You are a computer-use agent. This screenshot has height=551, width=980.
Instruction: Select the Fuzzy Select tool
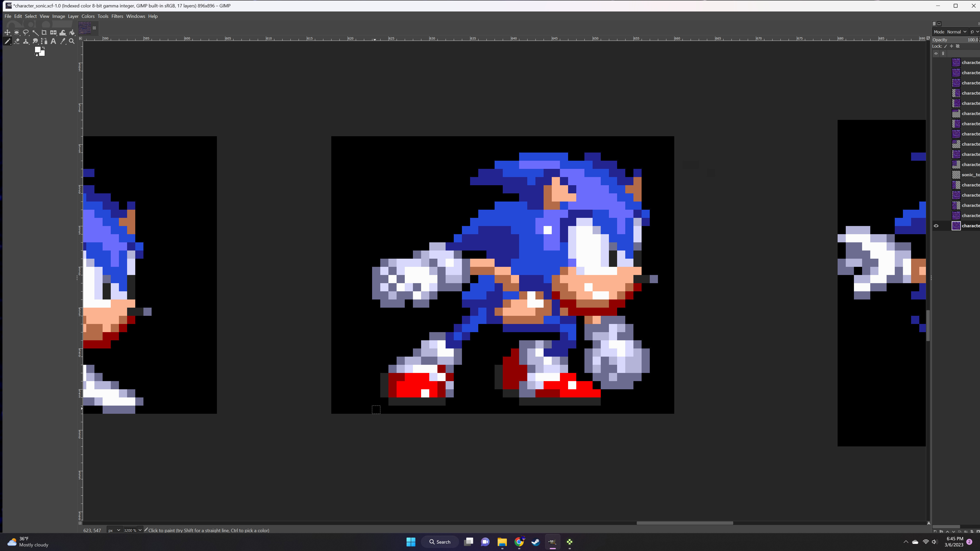pyautogui.click(x=36, y=33)
